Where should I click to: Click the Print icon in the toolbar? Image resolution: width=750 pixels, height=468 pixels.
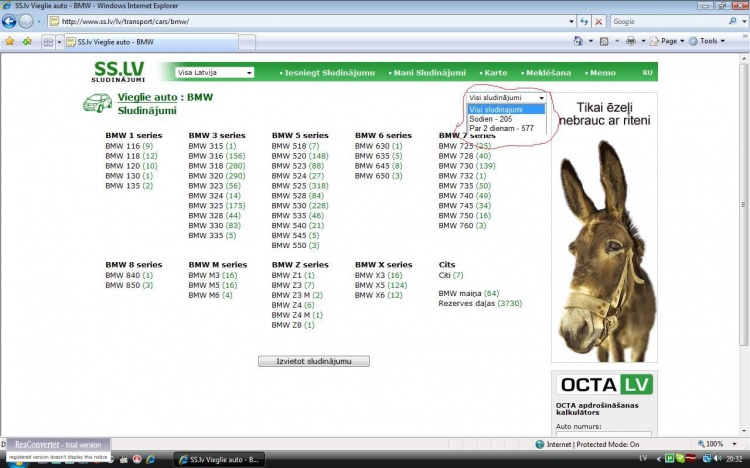coord(631,41)
